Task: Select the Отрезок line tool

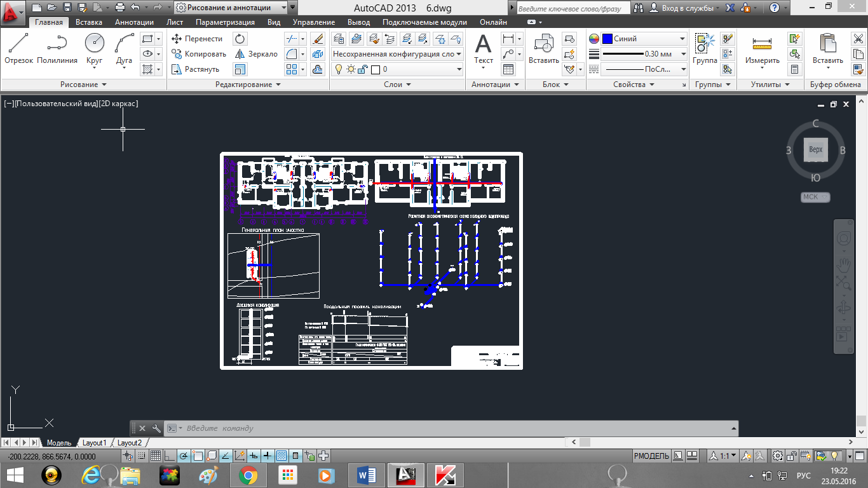Action: [18, 49]
